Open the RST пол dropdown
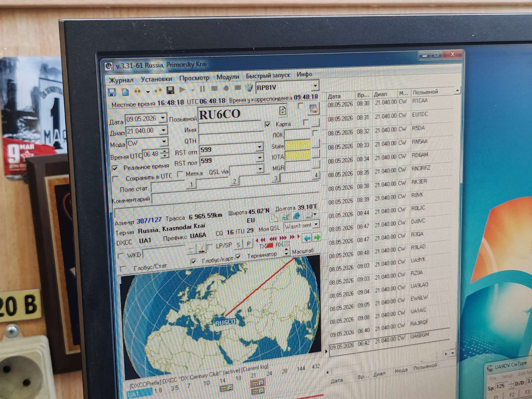Image resolution: width=532 pixels, height=399 pixels. pyautogui.click(x=260, y=158)
